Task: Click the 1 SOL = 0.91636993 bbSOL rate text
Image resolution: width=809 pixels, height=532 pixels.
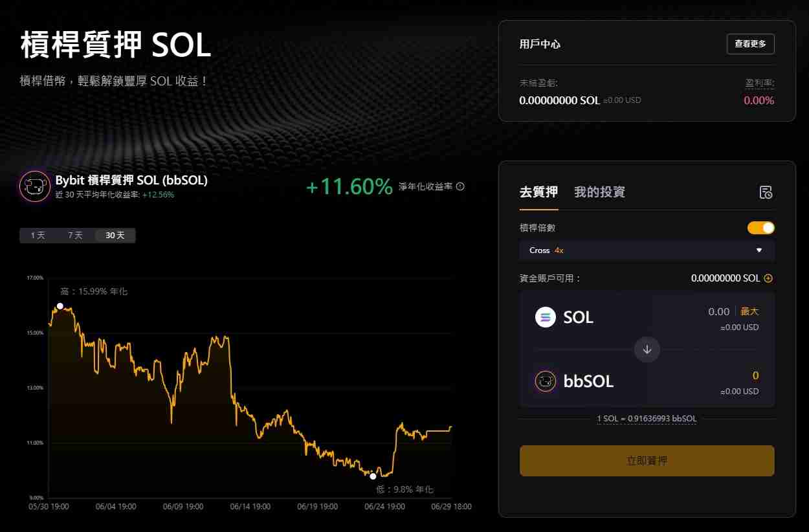Action: [x=647, y=419]
